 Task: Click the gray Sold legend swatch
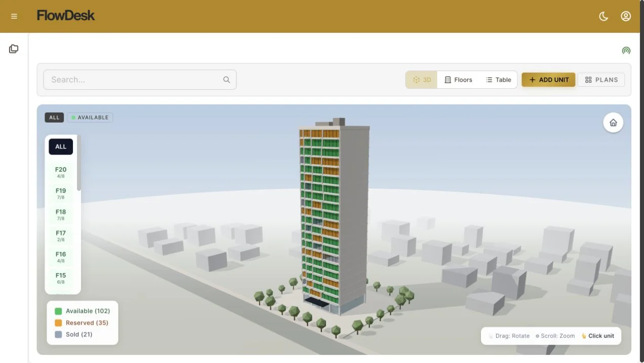pyautogui.click(x=58, y=335)
